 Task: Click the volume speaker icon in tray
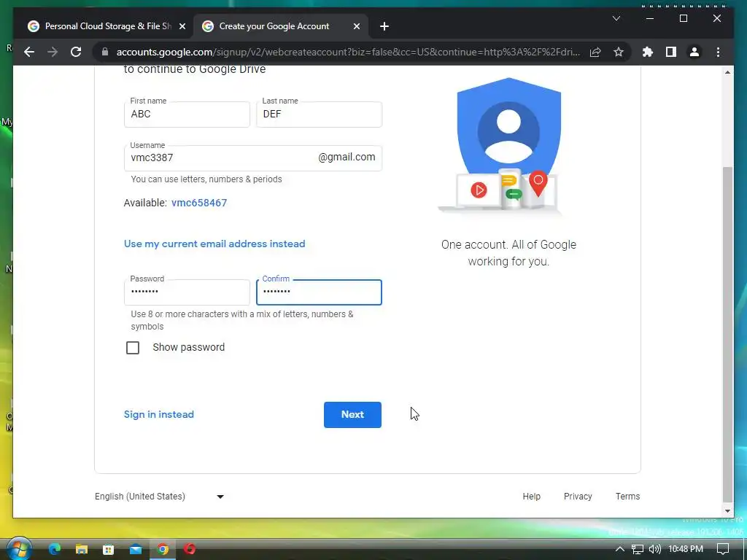click(655, 549)
